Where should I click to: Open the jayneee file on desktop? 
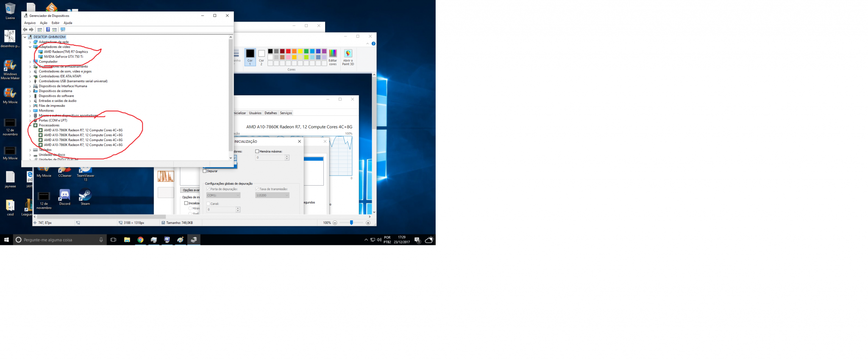[10, 179]
